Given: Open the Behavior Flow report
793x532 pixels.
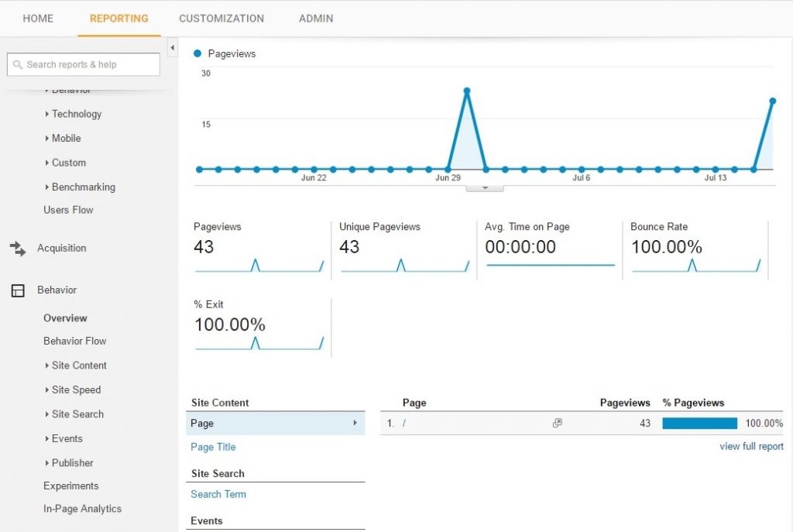Looking at the screenshot, I should tap(74, 341).
